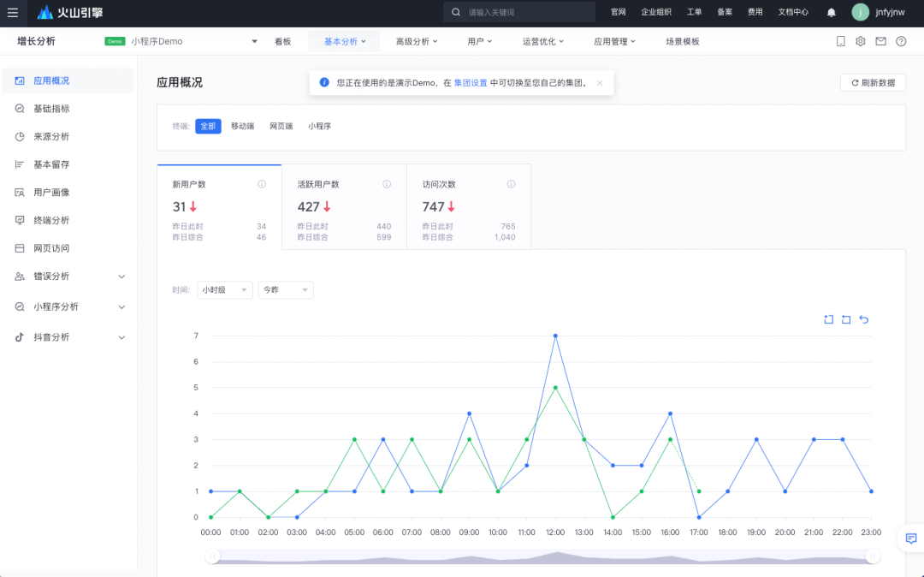The width and height of the screenshot is (924, 577).
Task: Click the chart zoom reset icon
Action: 846,318
